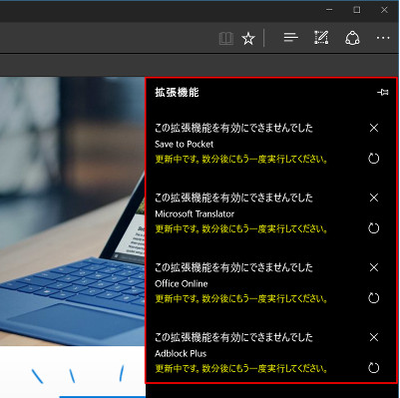Select the Save to Pocket extension name

click(x=184, y=144)
